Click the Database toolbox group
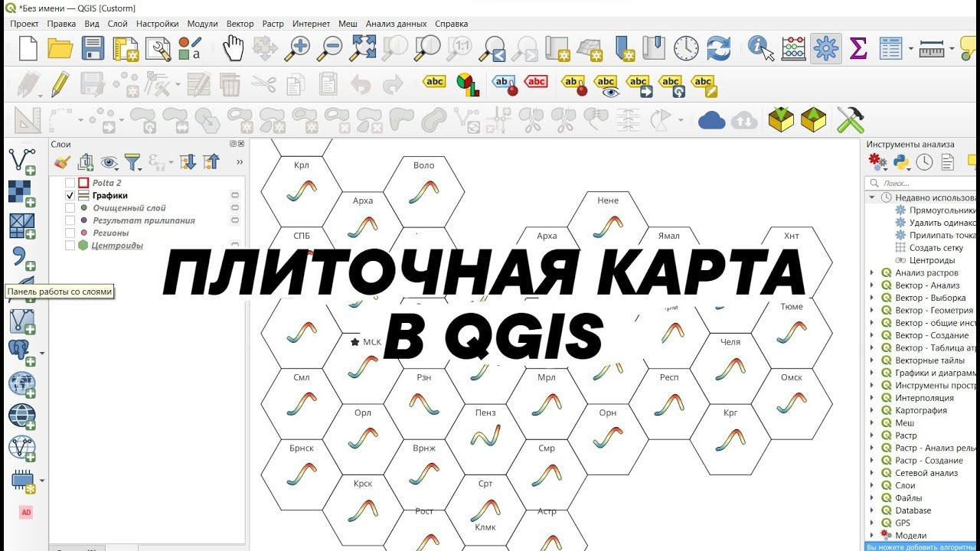980x551 pixels. [913, 510]
